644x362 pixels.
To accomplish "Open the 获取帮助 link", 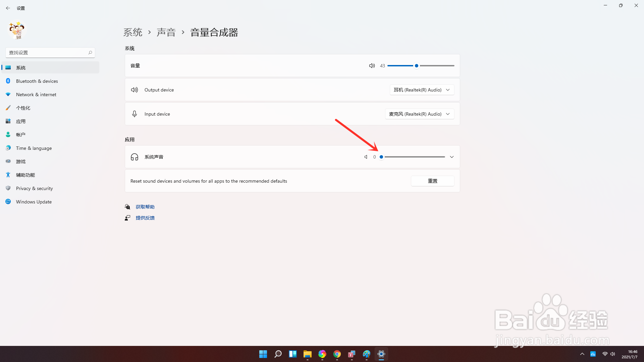I will 145,206.
